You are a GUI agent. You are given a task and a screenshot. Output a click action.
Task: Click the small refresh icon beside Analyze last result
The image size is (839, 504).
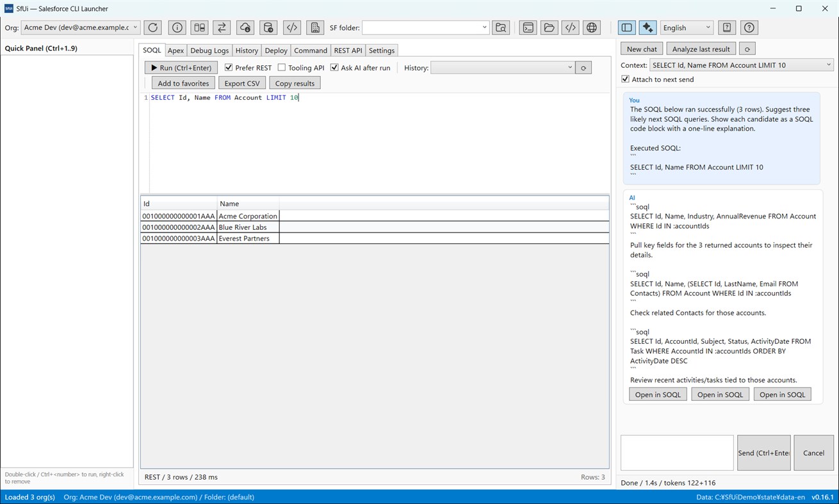[747, 49]
